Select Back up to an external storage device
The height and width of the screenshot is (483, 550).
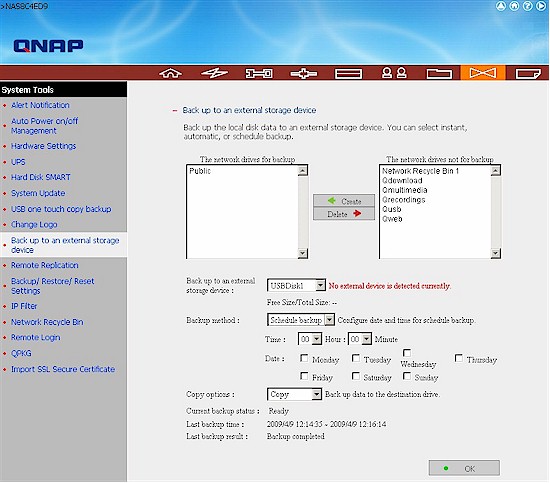(x=65, y=245)
